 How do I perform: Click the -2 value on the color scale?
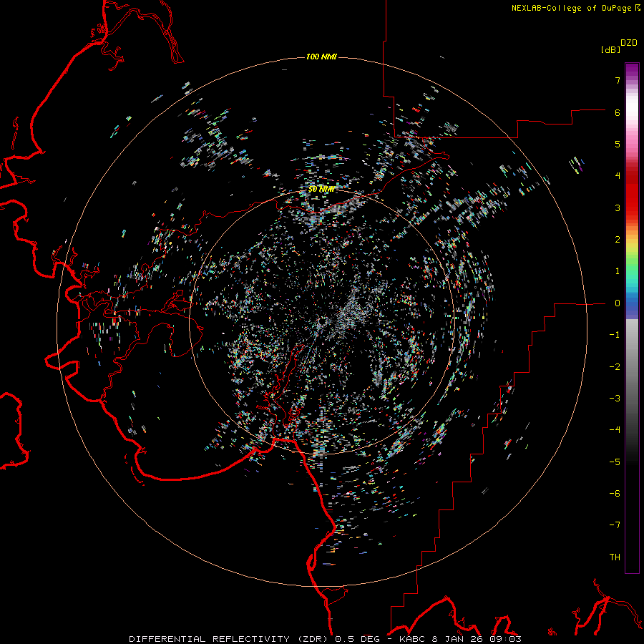click(x=615, y=367)
